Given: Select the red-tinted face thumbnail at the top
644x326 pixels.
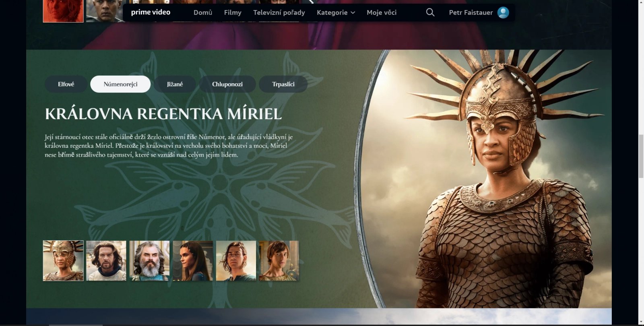Looking at the screenshot, I should 63,11.
